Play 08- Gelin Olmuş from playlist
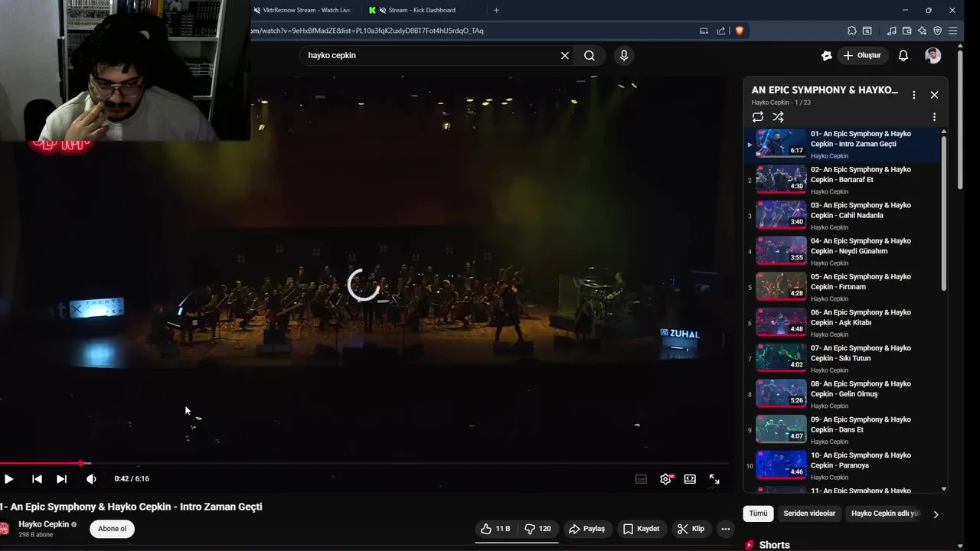 coord(842,395)
